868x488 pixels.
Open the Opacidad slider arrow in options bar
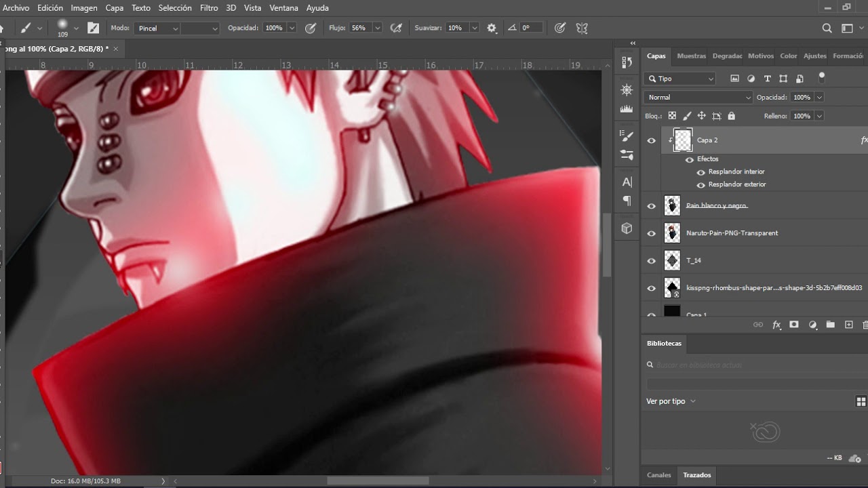(292, 28)
